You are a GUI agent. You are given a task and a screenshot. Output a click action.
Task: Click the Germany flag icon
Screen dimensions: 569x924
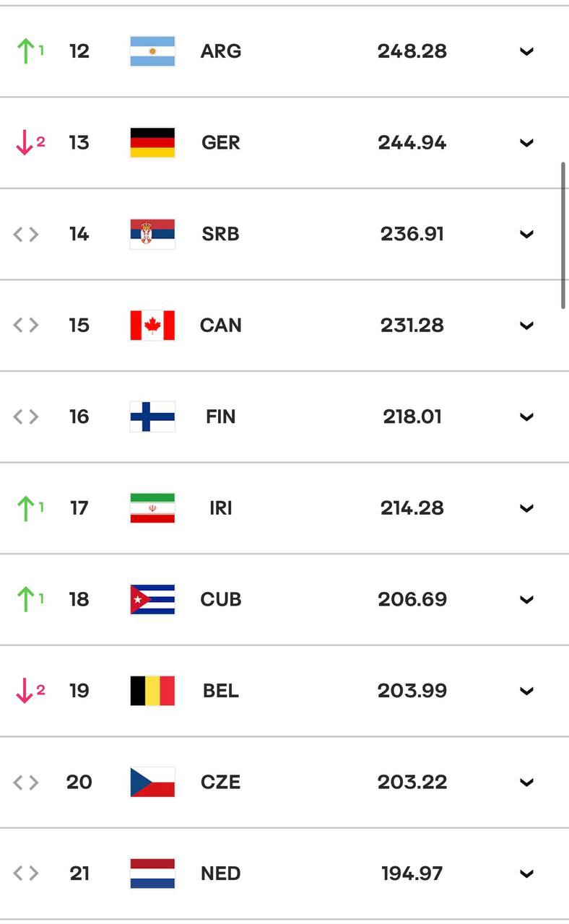coord(152,142)
